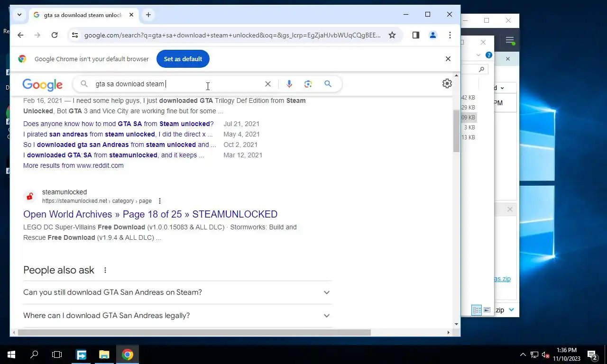Screen dimensions: 607x364
Task: Click the muted volume icon in tray
Action: coord(546,355)
